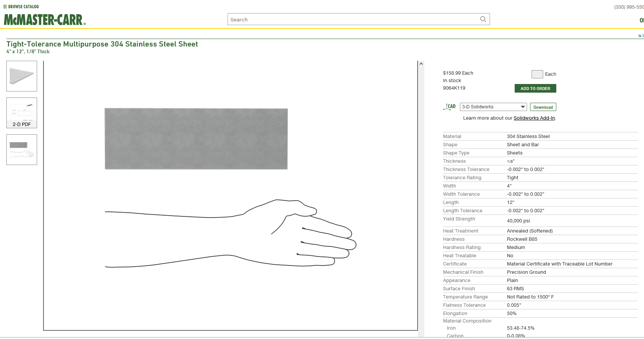Screen dimensions: 644x339
Task: Click the search magnifier icon
Action: coord(483,19)
